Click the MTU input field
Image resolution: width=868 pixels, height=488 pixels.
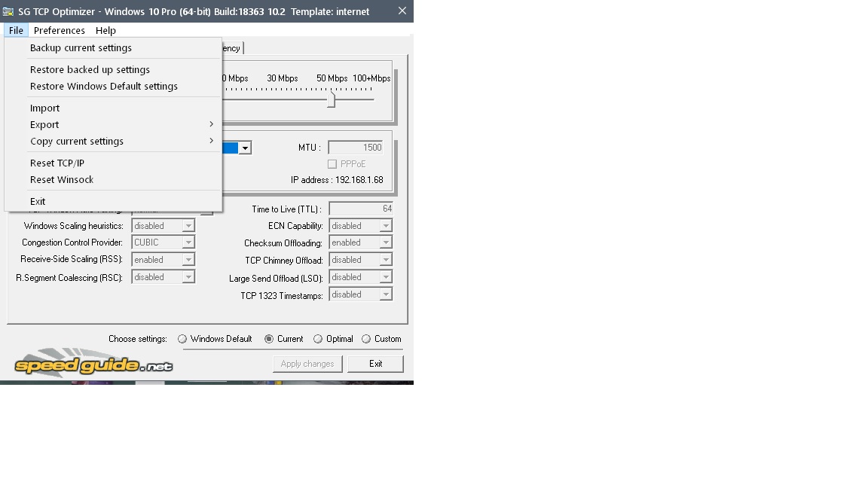355,148
